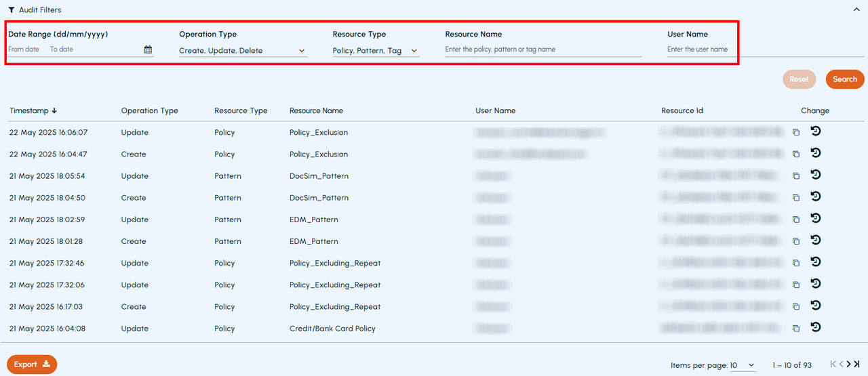This screenshot has height=376, width=868.
Task: Copy Resource Id for 22 May 16:04:47 row
Action: coord(796,154)
